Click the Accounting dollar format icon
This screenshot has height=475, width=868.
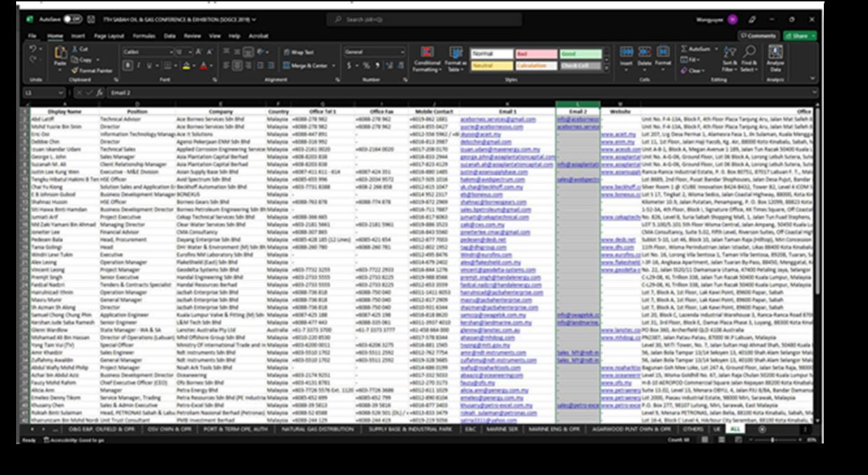pyautogui.click(x=350, y=65)
